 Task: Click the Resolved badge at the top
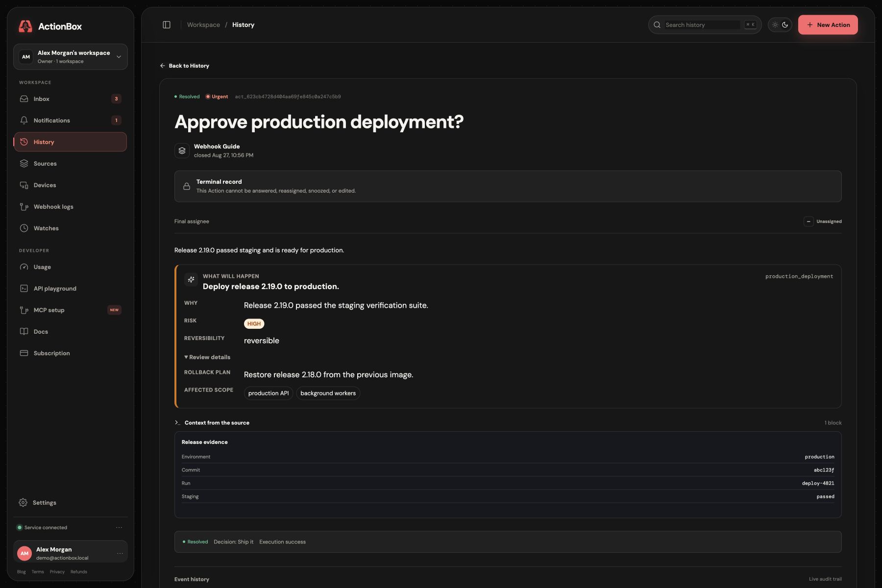click(187, 97)
